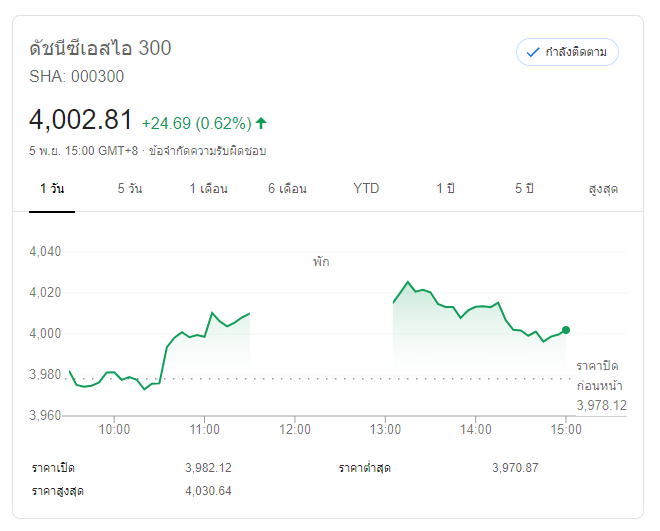Screen dimensions: 660x531
Task: Click the พัก break label on chart
Action: (320, 262)
